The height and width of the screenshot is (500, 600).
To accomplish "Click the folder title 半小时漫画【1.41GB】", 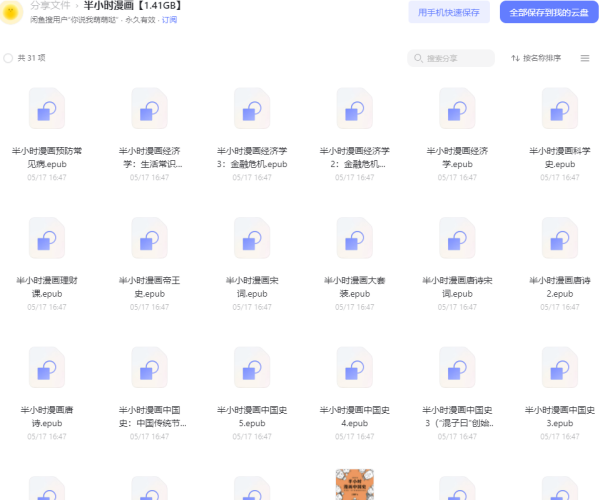I will coord(132,6).
